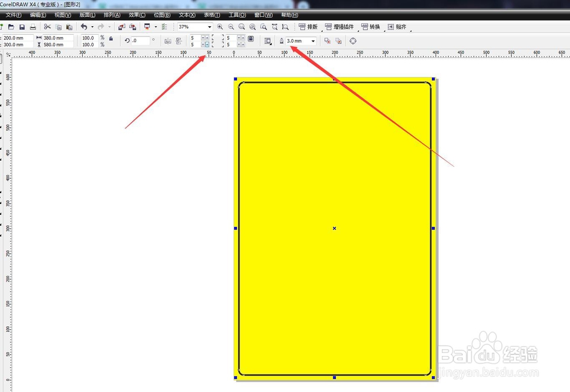The width and height of the screenshot is (570, 392).
Task: Click the To back of layer icon
Action: point(339,41)
